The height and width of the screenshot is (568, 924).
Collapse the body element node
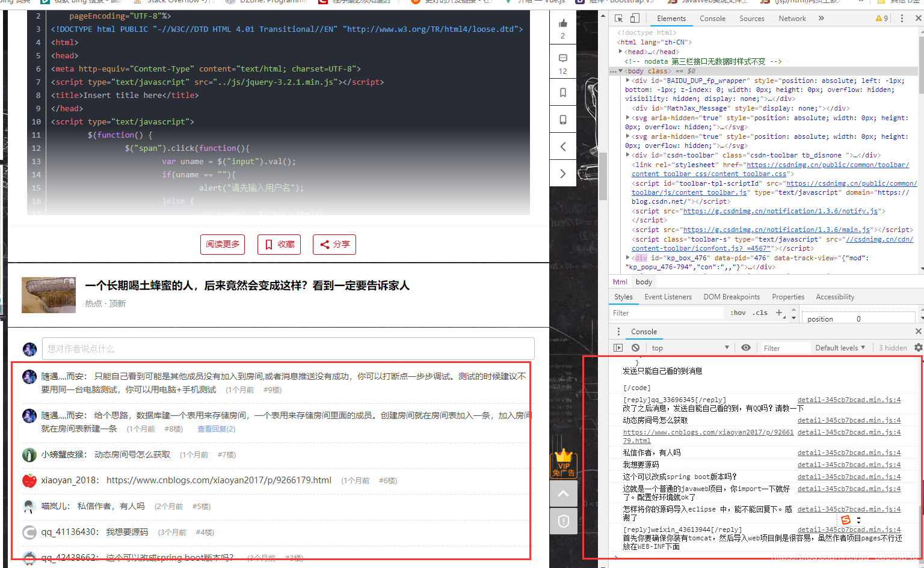click(x=620, y=71)
